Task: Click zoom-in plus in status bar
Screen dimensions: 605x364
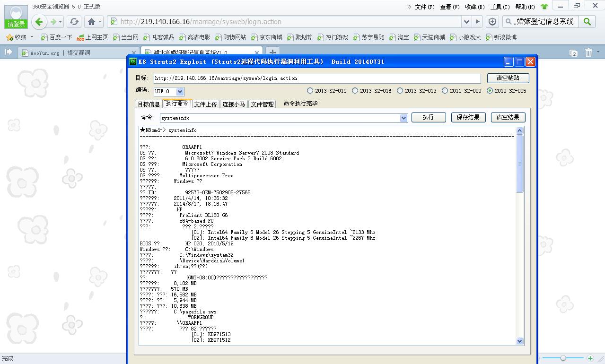Action: pyautogui.click(x=590, y=358)
